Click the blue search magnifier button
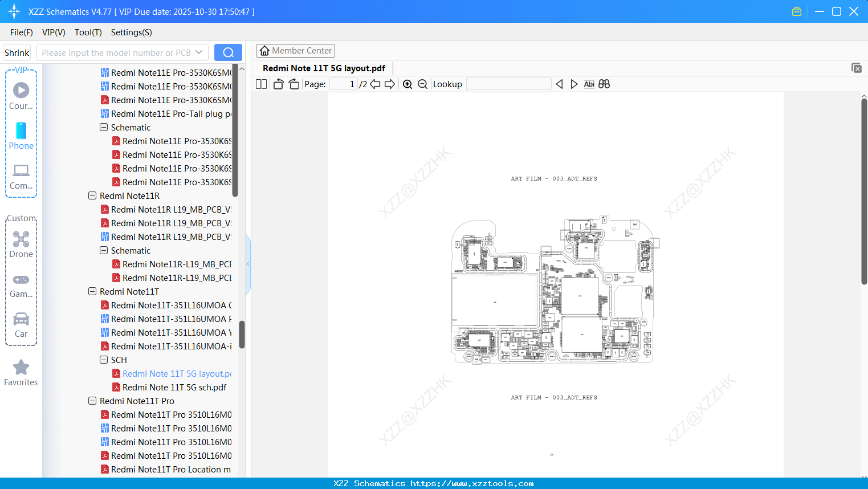 tap(227, 52)
